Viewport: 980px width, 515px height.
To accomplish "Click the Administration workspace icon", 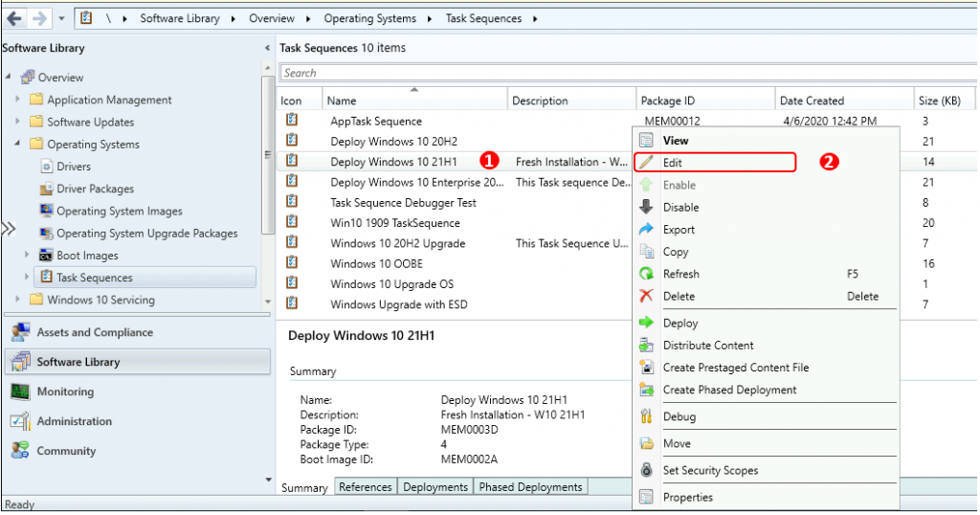I will (x=20, y=421).
